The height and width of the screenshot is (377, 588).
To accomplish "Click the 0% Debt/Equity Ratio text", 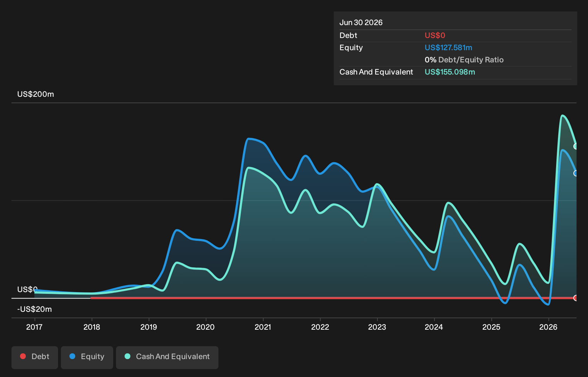I will point(464,60).
